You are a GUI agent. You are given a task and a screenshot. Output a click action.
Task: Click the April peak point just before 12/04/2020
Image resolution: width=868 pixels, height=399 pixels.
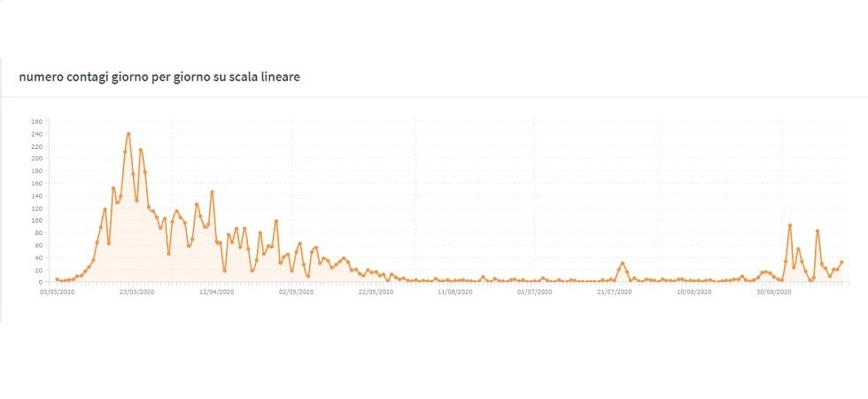point(213,192)
